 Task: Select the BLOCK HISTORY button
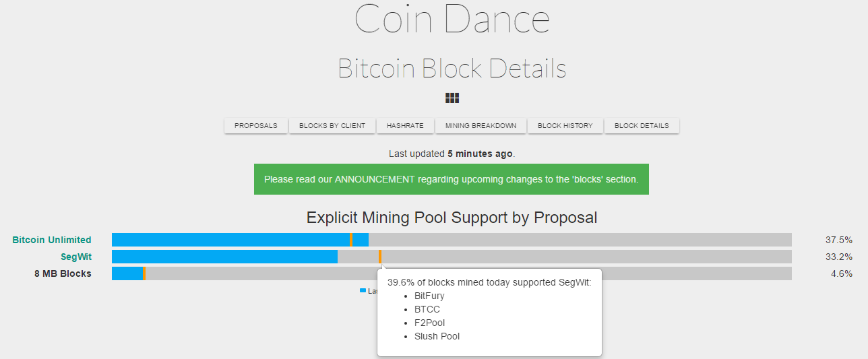[565, 126]
